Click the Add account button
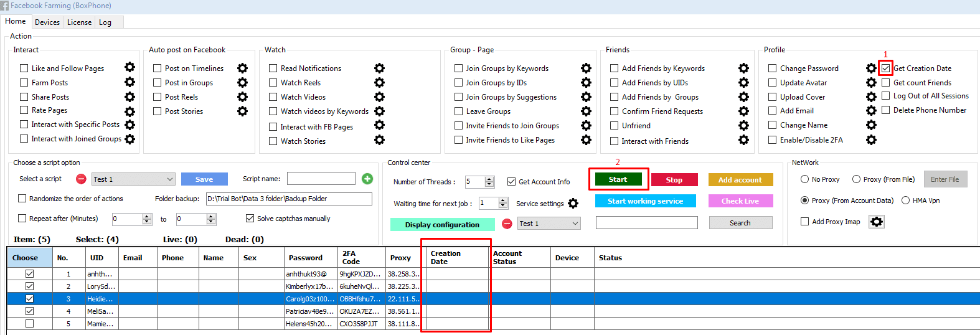The width and height of the screenshot is (980, 335). (740, 180)
